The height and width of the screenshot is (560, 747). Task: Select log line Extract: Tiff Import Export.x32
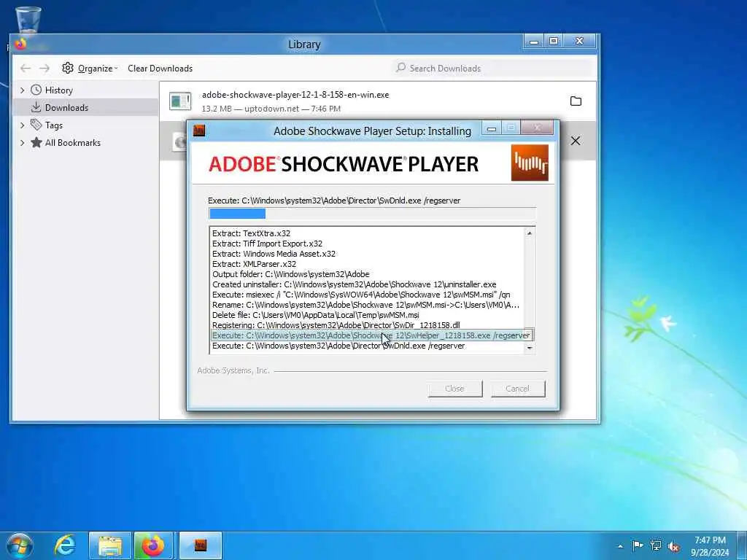click(267, 244)
